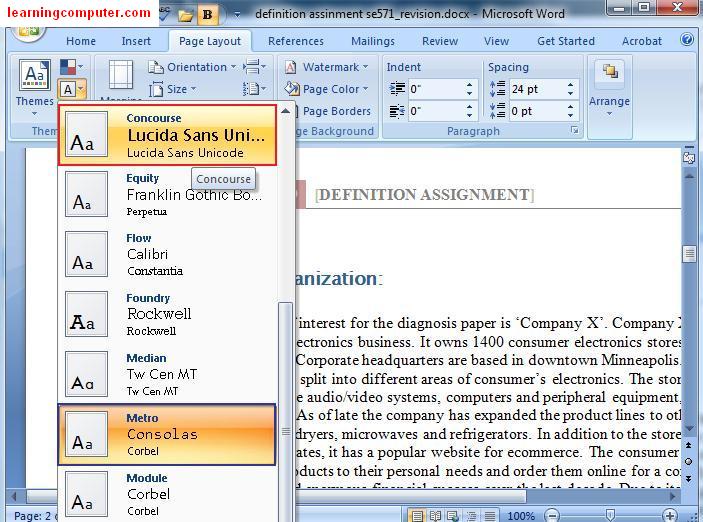Switch to Outline view
Viewport: 703px width, 522px height.
click(x=472, y=516)
